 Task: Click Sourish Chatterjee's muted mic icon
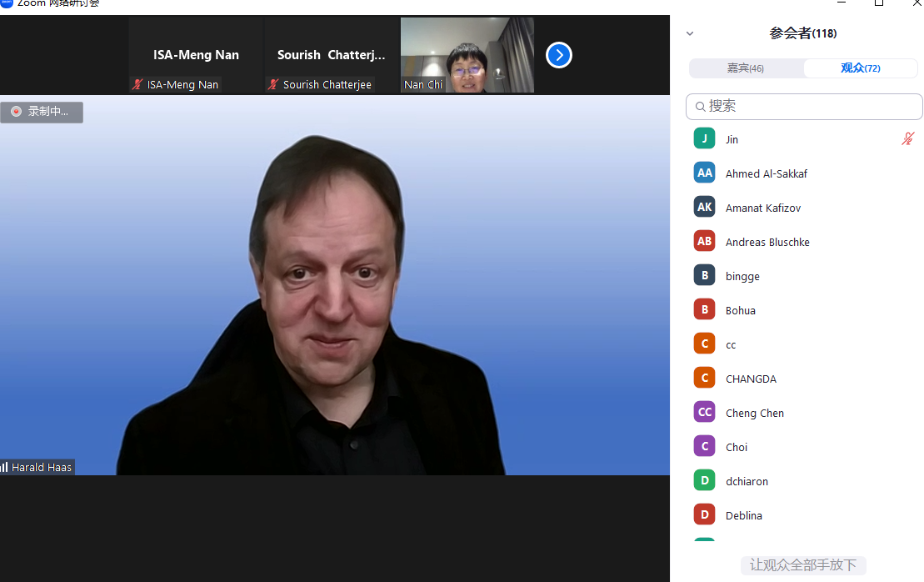click(273, 84)
